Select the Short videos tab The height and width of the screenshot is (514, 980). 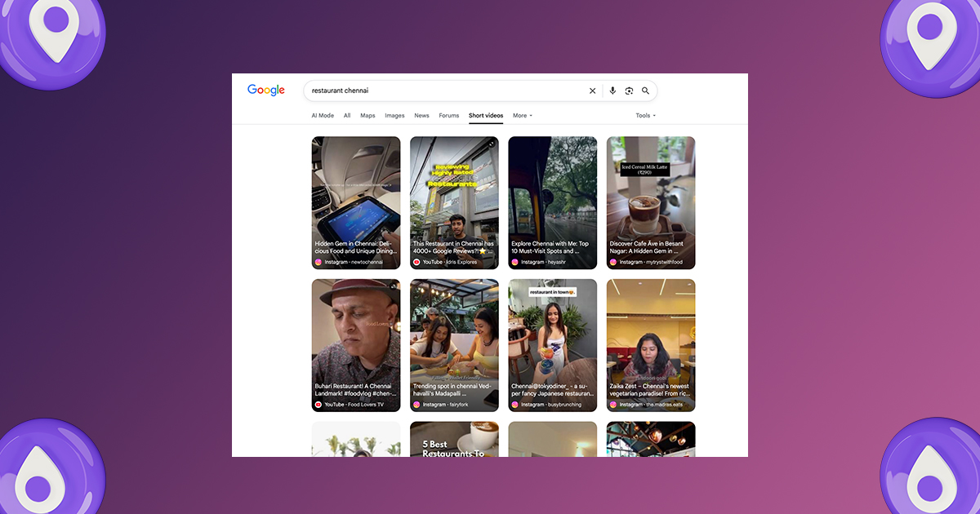pyautogui.click(x=486, y=116)
